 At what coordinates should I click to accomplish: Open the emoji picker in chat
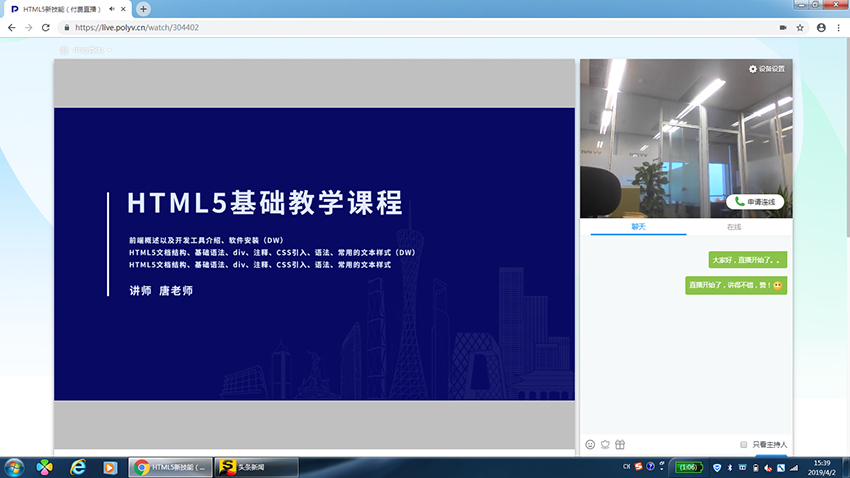tap(590, 444)
